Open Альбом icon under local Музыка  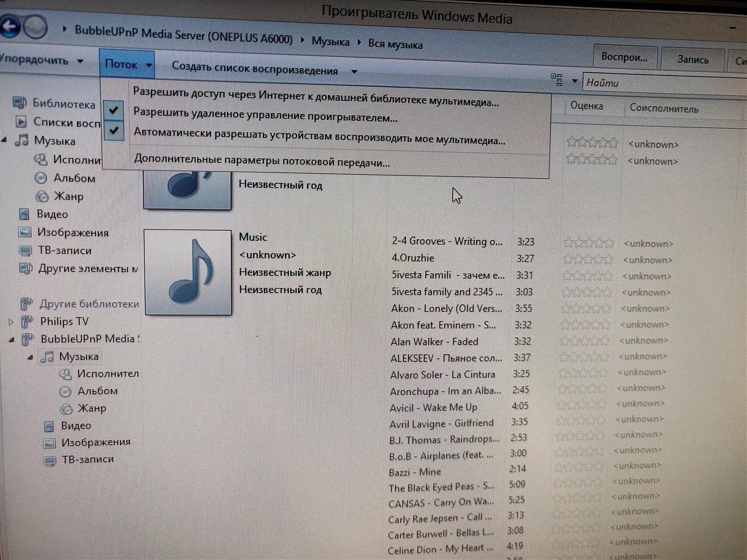click(x=41, y=178)
